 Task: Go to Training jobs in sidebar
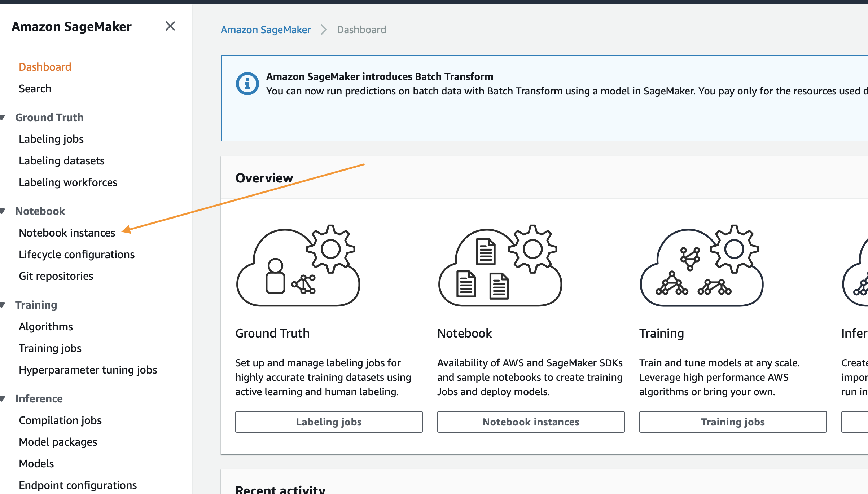(x=50, y=348)
